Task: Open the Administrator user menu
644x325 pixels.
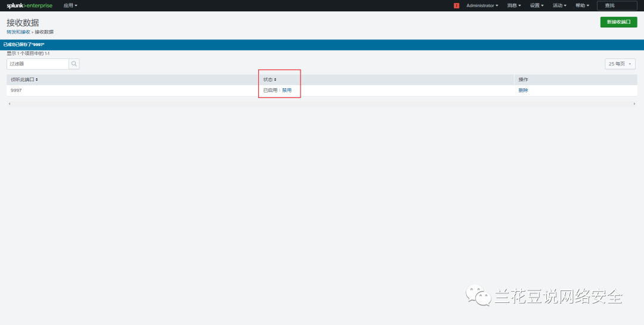Action: pyautogui.click(x=482, y=6)
